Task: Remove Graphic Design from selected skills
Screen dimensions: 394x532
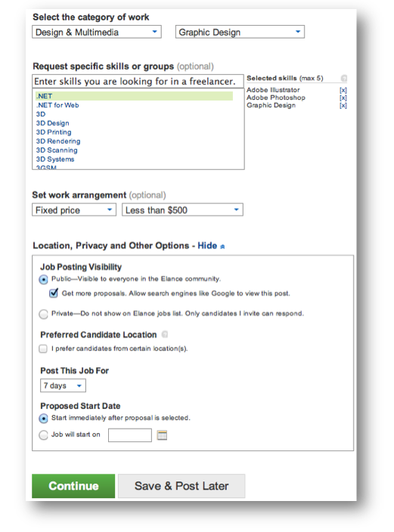Action: (x=343, y=106)
